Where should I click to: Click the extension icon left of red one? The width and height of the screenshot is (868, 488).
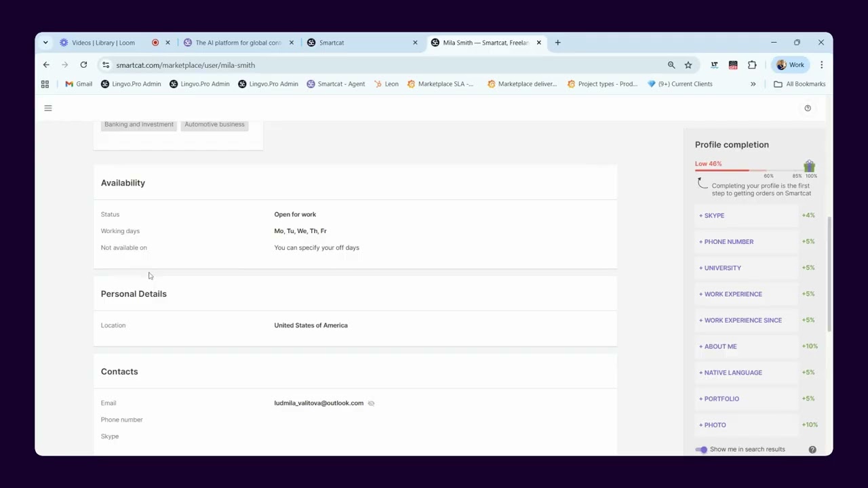click(x=714, y=65)
